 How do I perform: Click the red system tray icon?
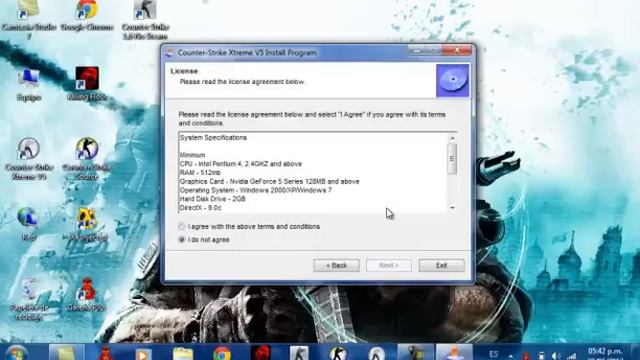point(526,356)
